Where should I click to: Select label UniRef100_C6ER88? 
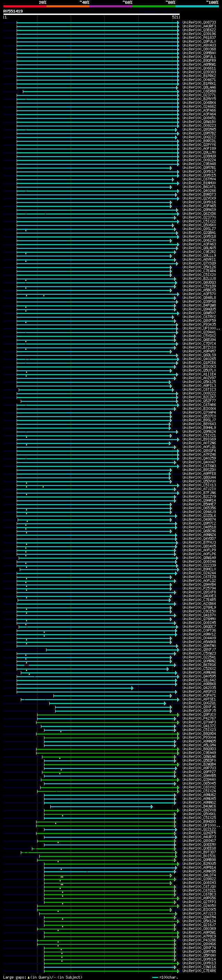coord(199,91)
